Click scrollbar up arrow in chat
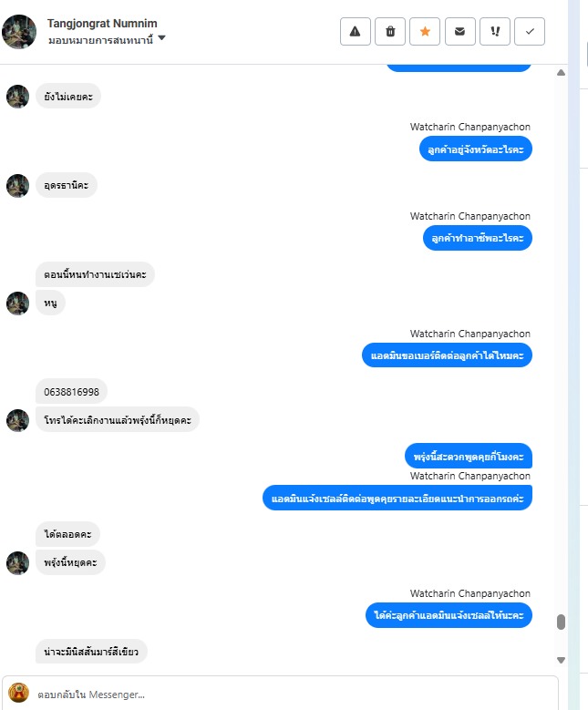 pos(561,72)
